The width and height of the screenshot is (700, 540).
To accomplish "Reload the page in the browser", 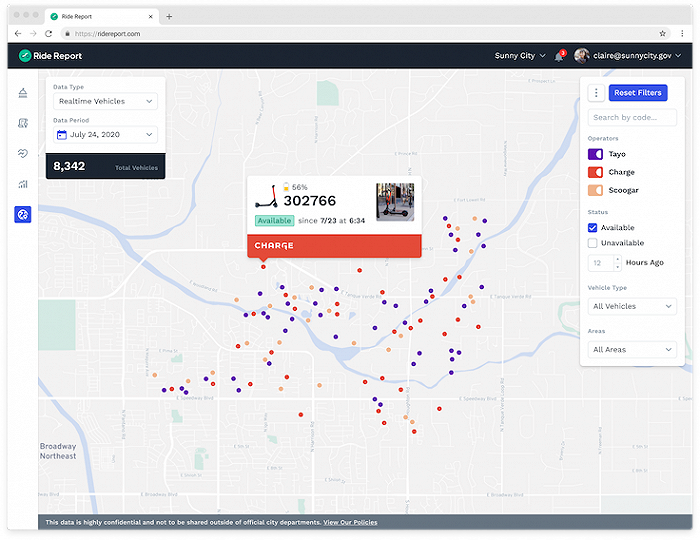I will pos(47,33).
